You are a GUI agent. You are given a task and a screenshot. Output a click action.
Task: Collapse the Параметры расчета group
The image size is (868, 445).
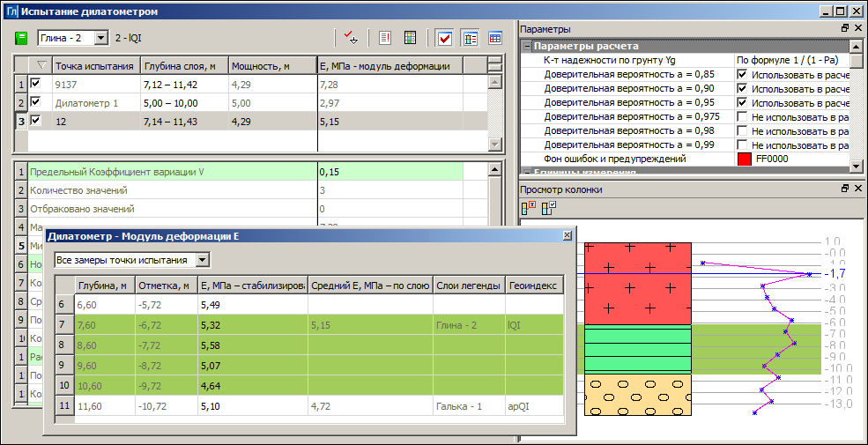click(526, 47)
